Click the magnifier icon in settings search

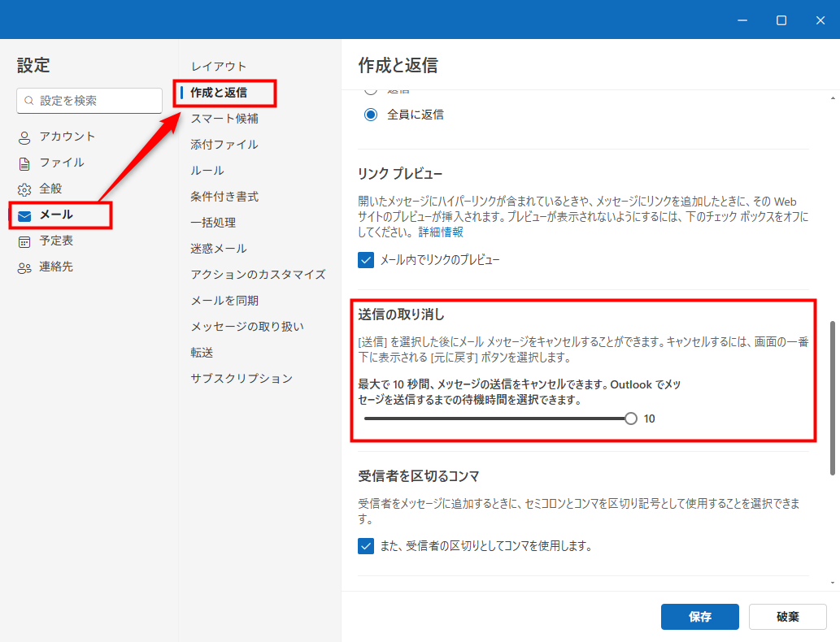[29, 101]
